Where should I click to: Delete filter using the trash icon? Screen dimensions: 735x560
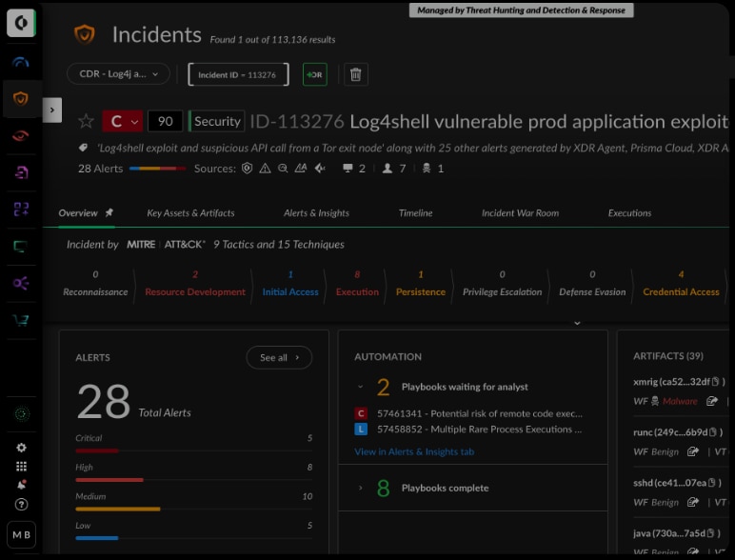pyautogui.click(x=355, y=74)
